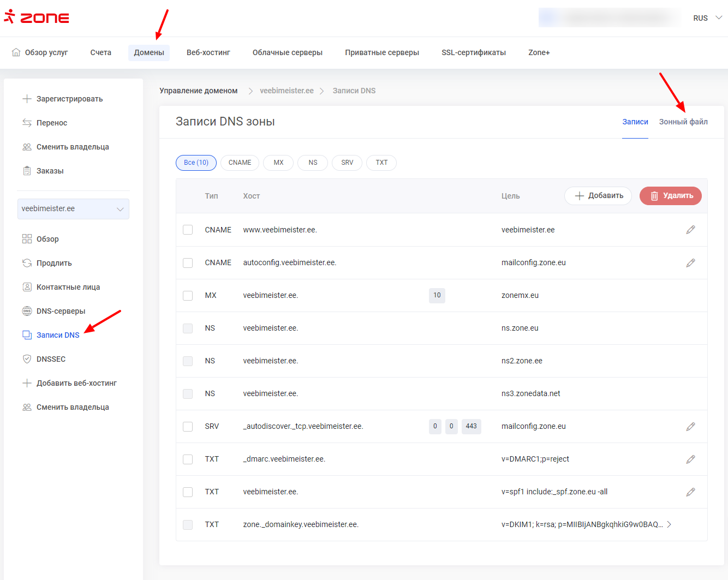The height and width of the screenshot is (580, 728).
Task: Edit the autoconfig CNAME record via pencil
Action: (690, 263)
